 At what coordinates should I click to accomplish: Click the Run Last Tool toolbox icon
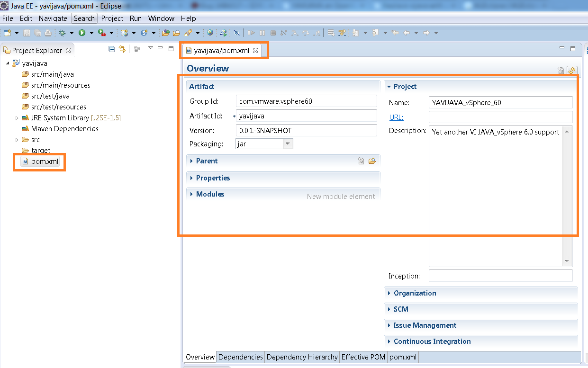tap(101, 33)
